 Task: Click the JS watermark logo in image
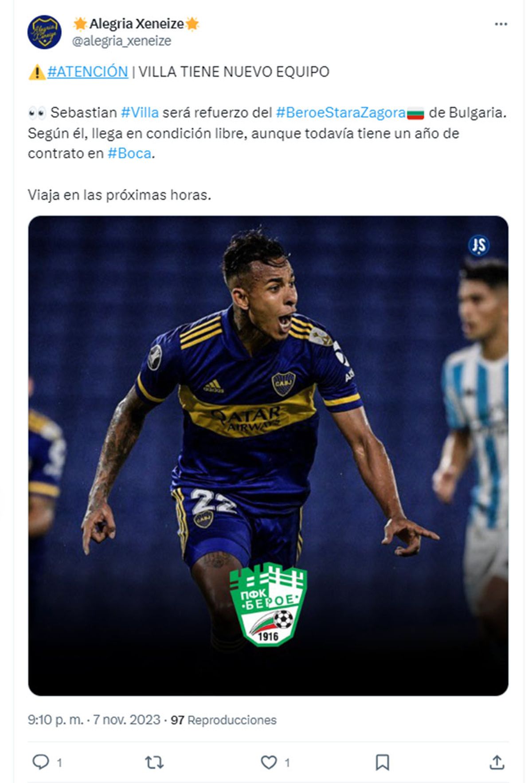(479, 245)
